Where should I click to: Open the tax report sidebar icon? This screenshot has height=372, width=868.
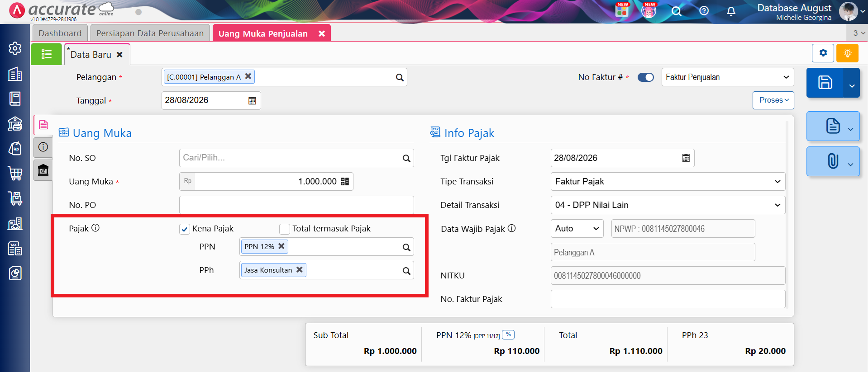[x=15, y=248]
